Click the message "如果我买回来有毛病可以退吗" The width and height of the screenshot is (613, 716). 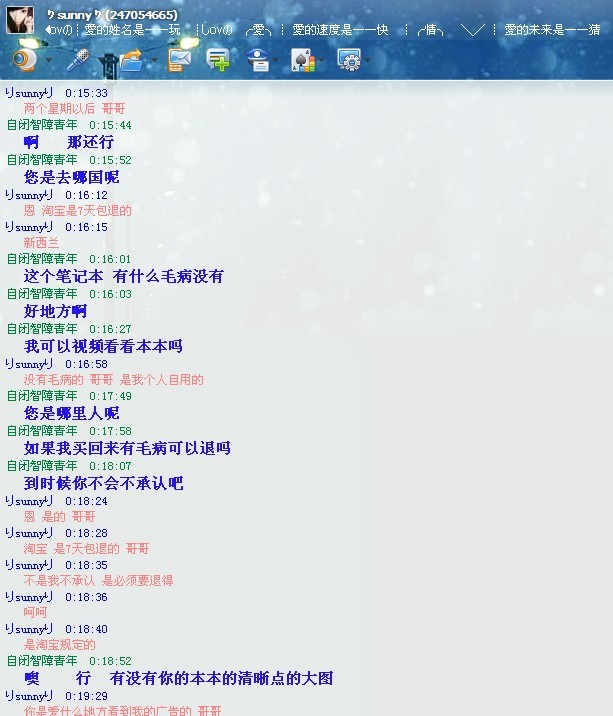click(x=127, y=448)
